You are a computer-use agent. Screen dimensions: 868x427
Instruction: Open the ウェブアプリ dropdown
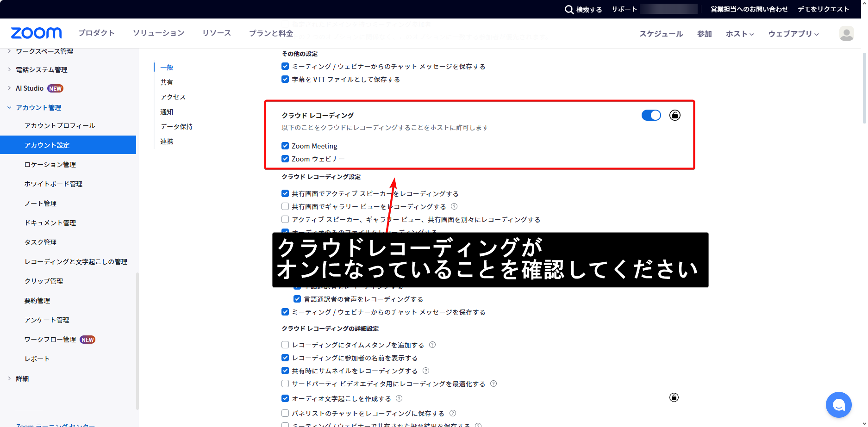point(793,34)
